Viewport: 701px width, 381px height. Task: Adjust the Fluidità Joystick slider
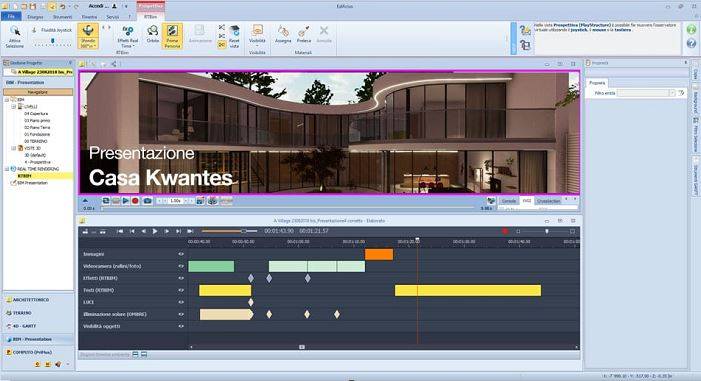tap(53, 42)
